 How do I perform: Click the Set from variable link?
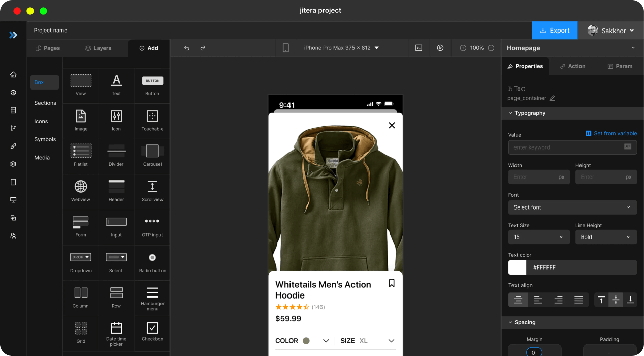click(x=611, y=133)
